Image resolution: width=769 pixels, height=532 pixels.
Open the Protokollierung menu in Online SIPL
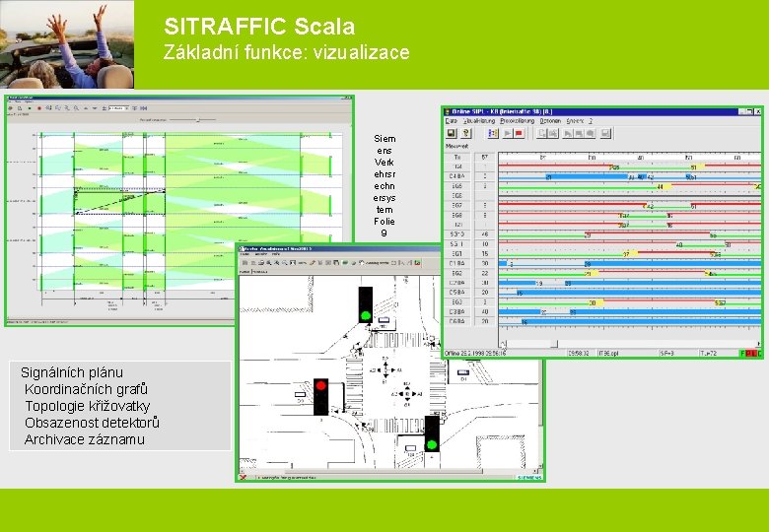click(518, 121)
